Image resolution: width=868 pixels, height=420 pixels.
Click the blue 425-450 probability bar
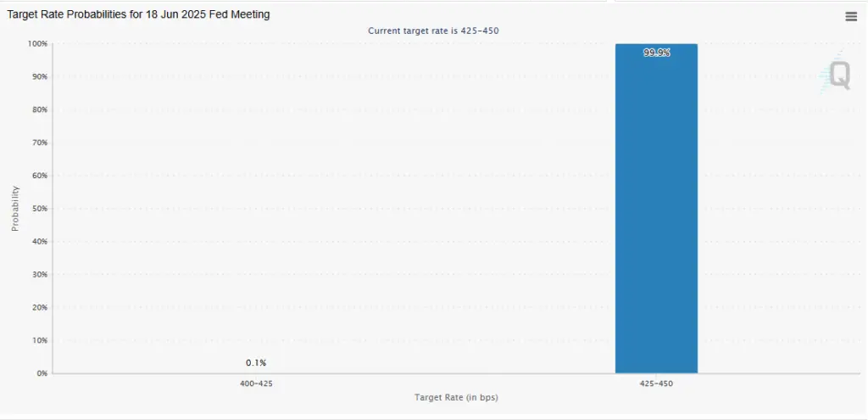(656, 212)
